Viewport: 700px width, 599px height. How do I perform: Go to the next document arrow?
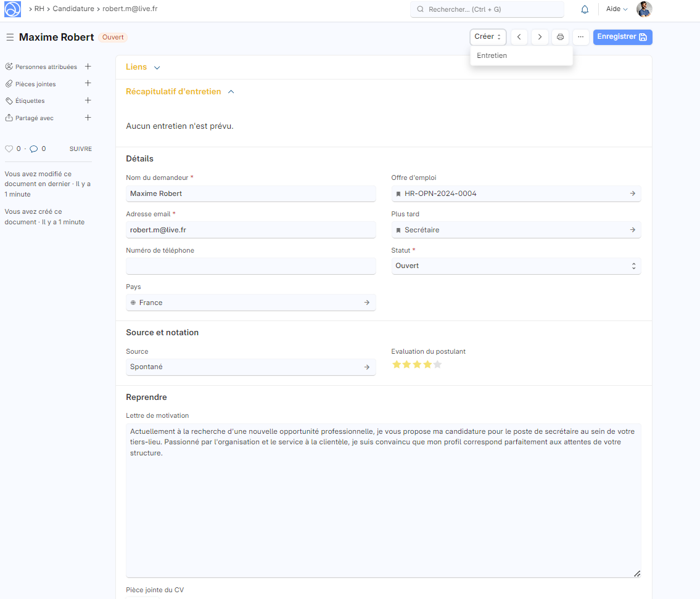coord(540,37)
